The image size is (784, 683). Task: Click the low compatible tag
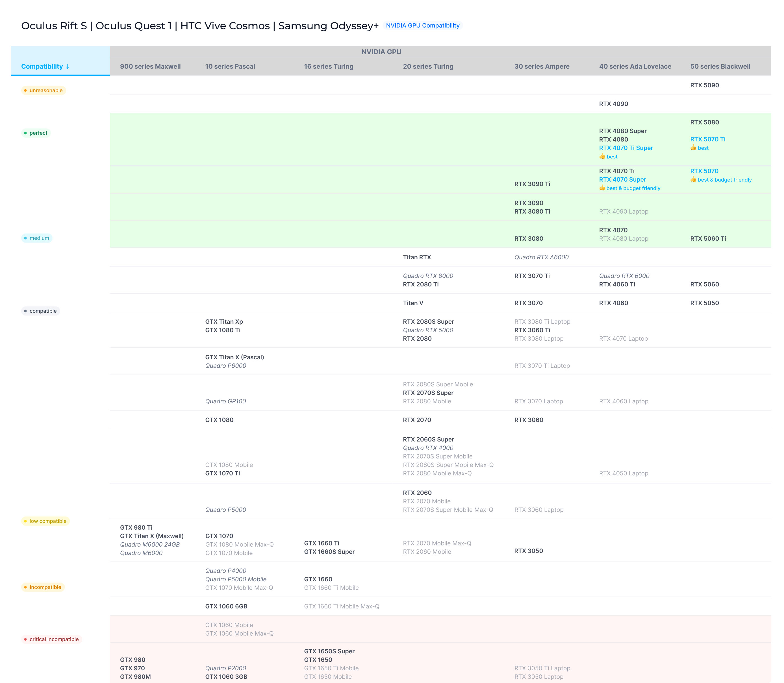coord(45,521)
